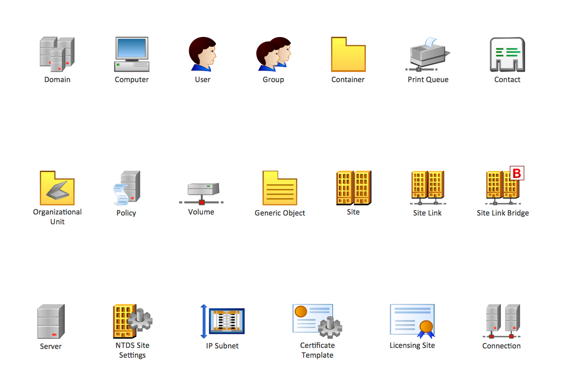Click the Certificate Template icon
This screenshot has width=566, height=392.
pyautogui.click(x=318, y=321)
